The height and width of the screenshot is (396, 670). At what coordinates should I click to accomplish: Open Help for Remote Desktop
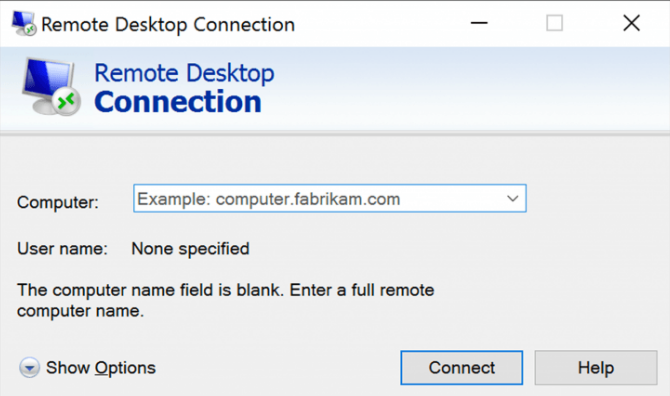(x=596, y=368)
